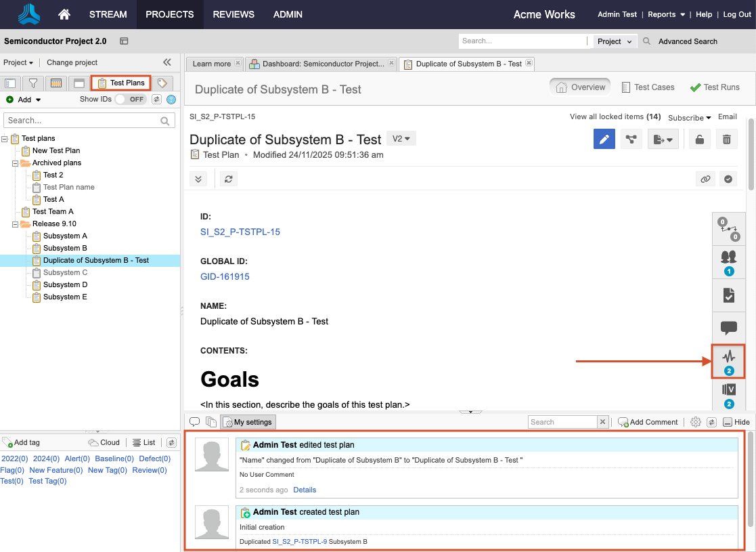The image size is (756, 552).
Task: Collapse the left explorer panel
Action: [x=167, y=62]
